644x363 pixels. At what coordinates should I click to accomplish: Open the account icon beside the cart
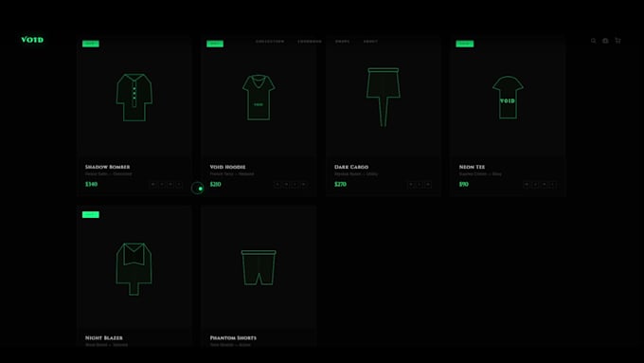pos(605,41)
